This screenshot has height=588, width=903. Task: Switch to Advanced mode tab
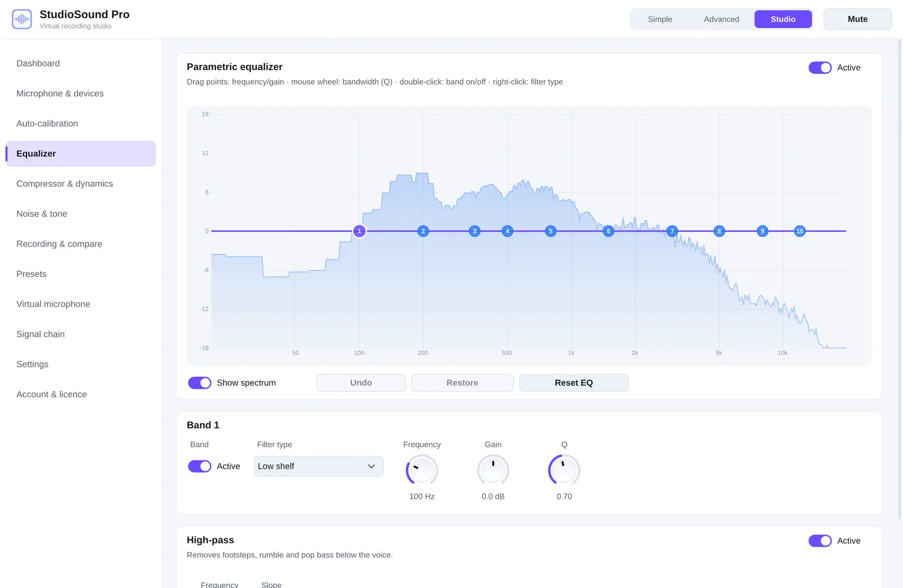(721, 19)
